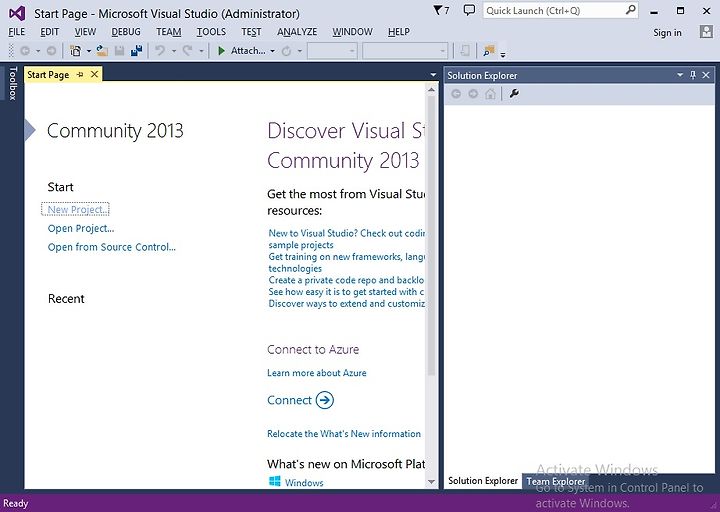Toggle the Start Page tab pin

80,74
